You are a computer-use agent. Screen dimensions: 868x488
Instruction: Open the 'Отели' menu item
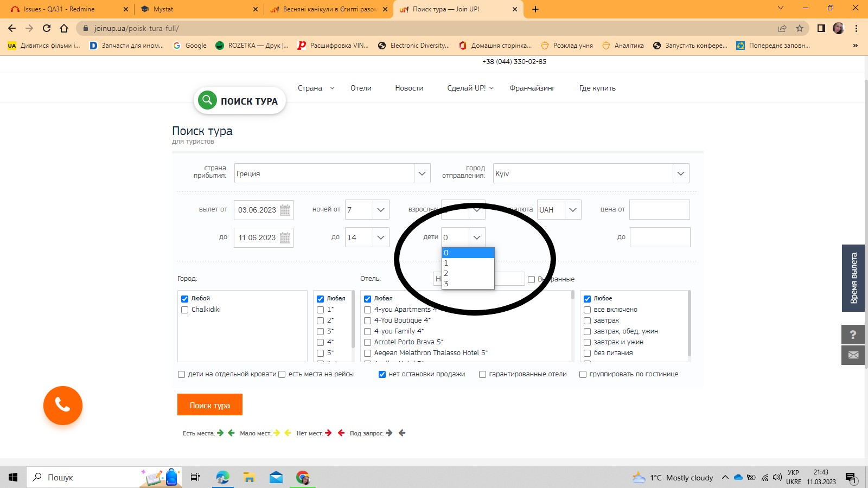pyautogui.click(x=361, y=88)
